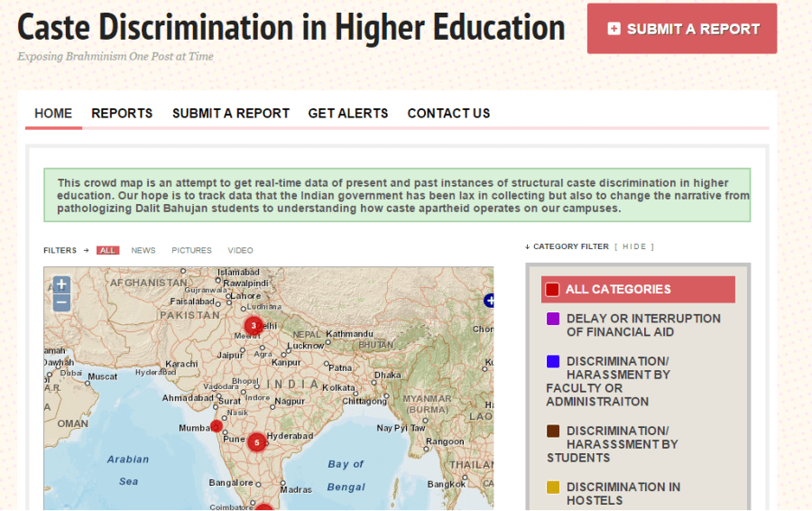Hide the category filter panel
The image size is (812, 511).
[x=634, y=246]
